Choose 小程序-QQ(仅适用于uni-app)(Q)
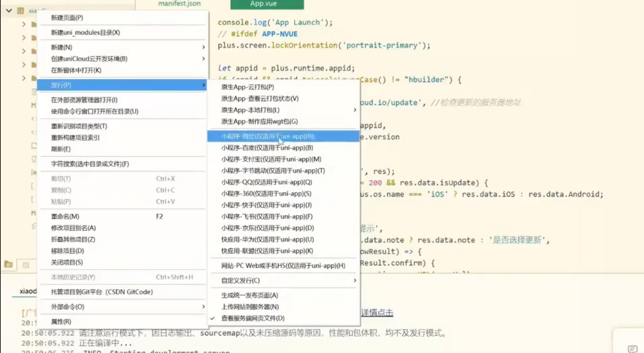 coord(284,182)
